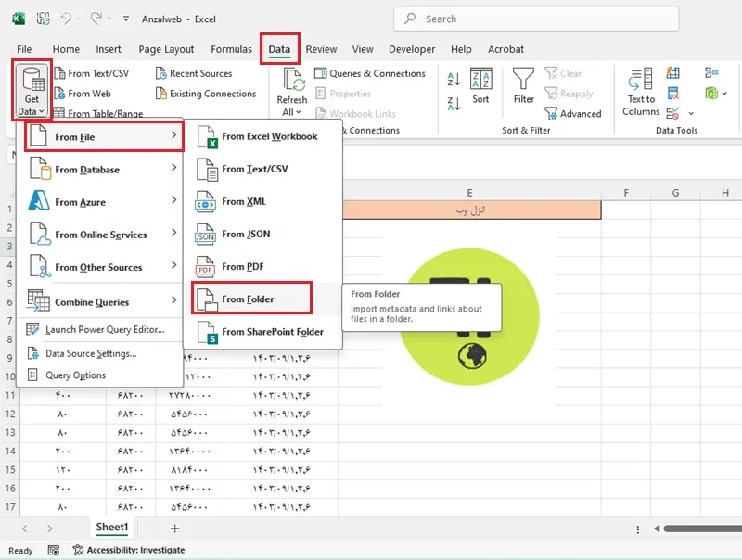Click the Sort Z to A icon
This screenshot has width=742, height=560.
(454, 104)
